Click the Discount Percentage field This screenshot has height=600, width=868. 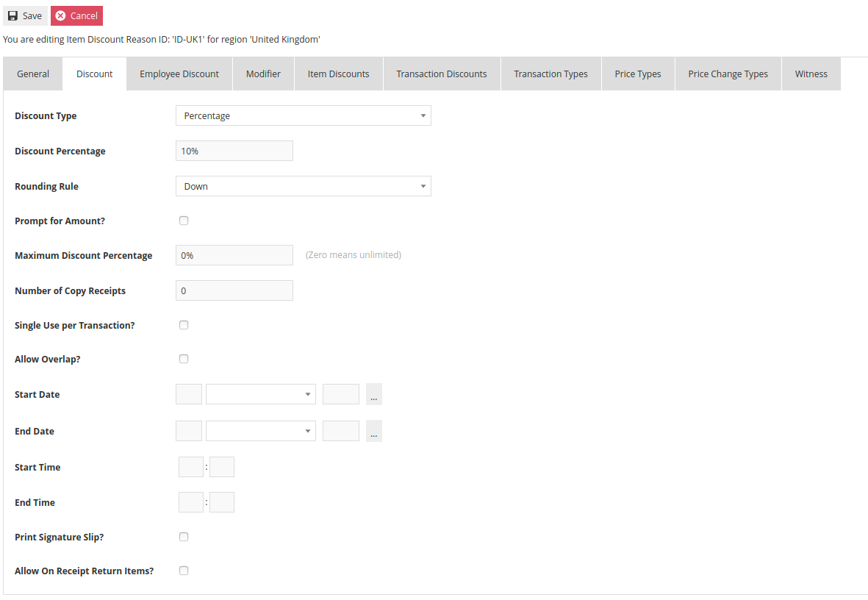click(234, 151)
